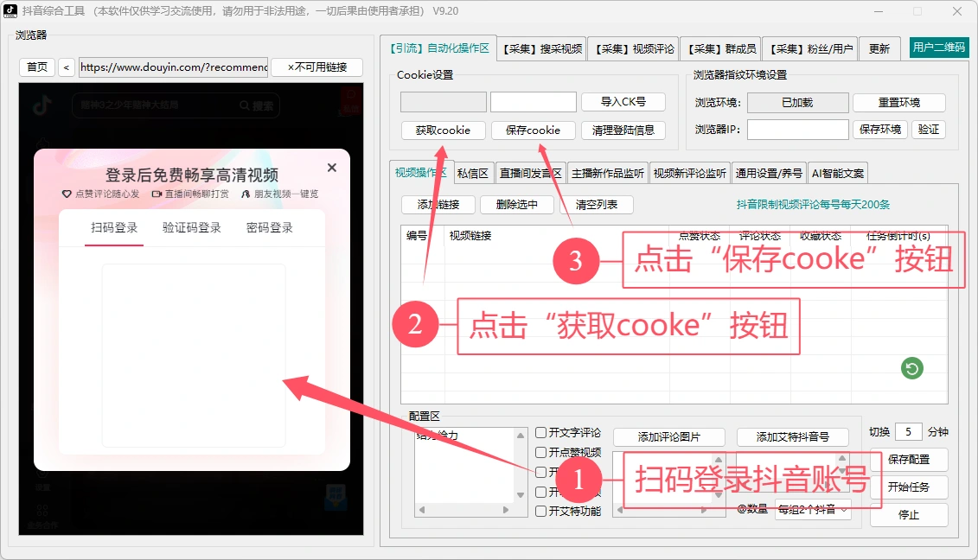The image size is (978, 560).
Task: Click the 添加艾特抖音号 button
Action: (x=793, y=437)
